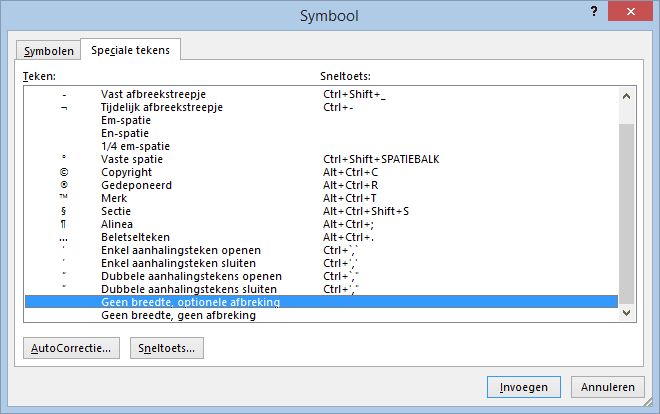The height and width of the screenshot is (414, 660).
Task: Select Geen breedte, geen afbreking item
Action: pos(321,315)
